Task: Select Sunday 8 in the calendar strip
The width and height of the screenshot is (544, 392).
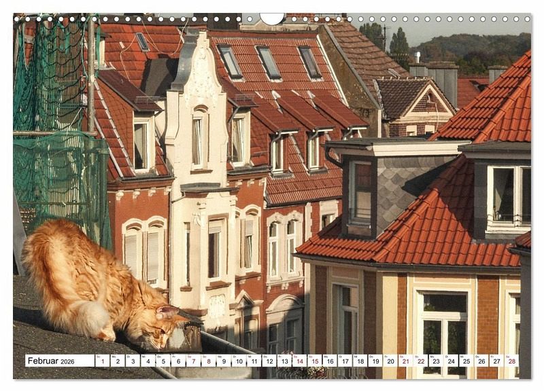Action: tap(209, 361)
